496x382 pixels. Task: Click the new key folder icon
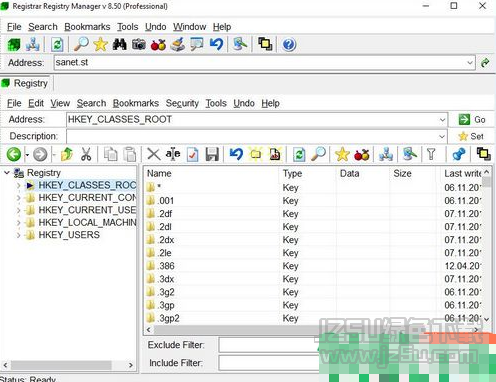coord(256,154)
